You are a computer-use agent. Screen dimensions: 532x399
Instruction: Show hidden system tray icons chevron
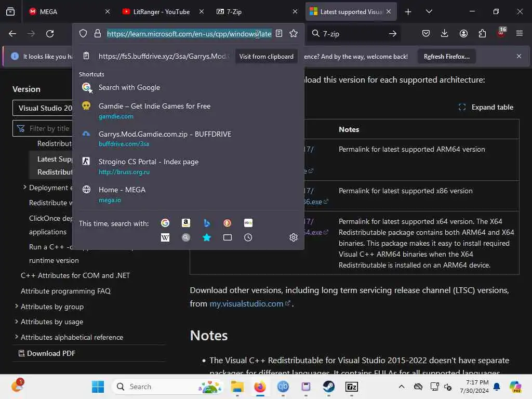[x=402, y=387]
